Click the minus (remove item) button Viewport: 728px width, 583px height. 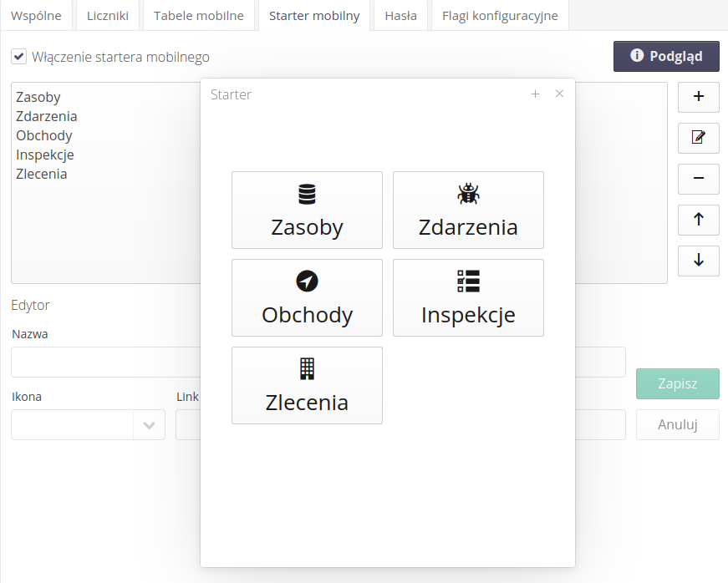(x=699, y=178)
